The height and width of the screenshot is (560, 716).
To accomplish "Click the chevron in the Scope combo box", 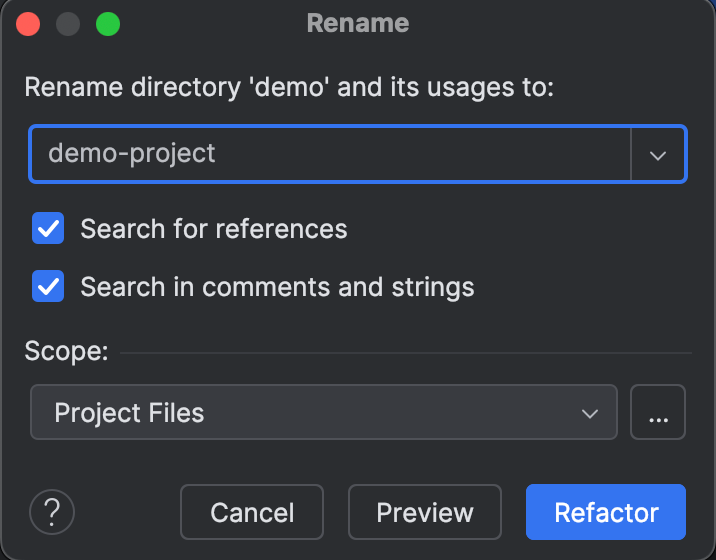I will click(x=590, y=413).
